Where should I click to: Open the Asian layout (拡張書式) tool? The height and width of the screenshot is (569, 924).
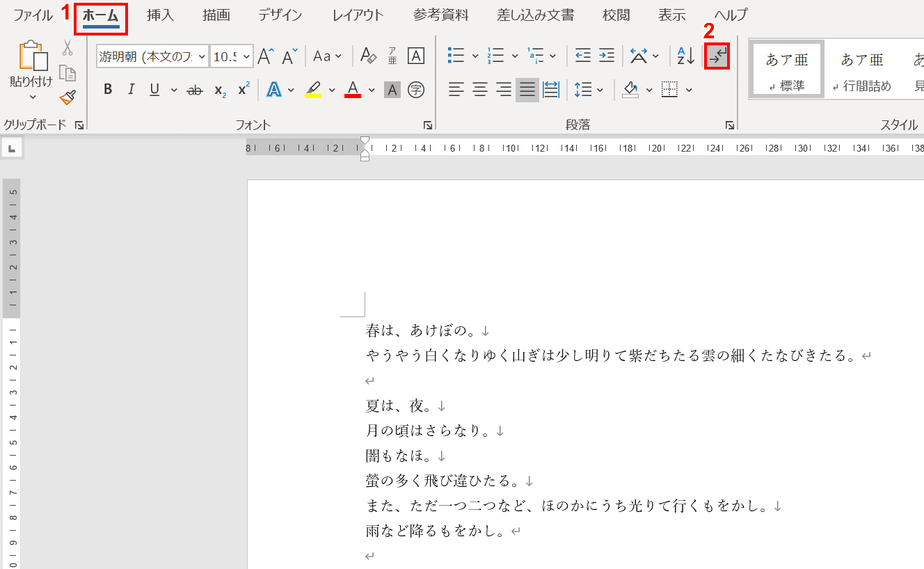click(638, 56)
